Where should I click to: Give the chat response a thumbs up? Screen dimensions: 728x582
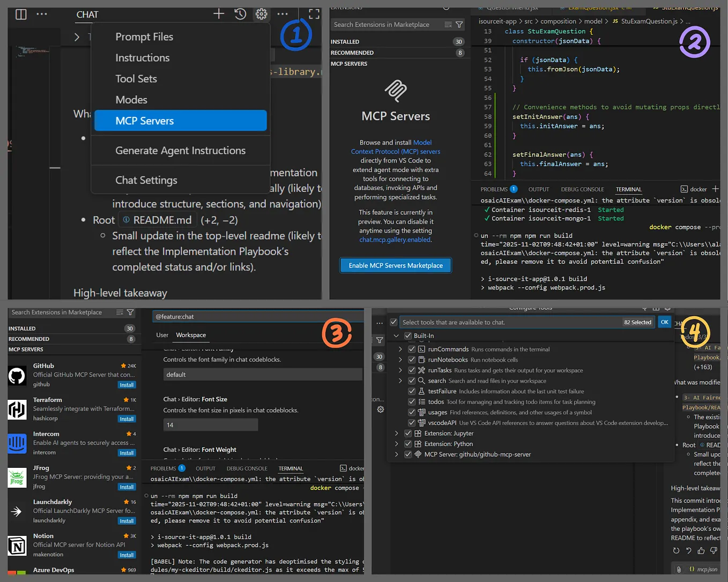(701, 550)
